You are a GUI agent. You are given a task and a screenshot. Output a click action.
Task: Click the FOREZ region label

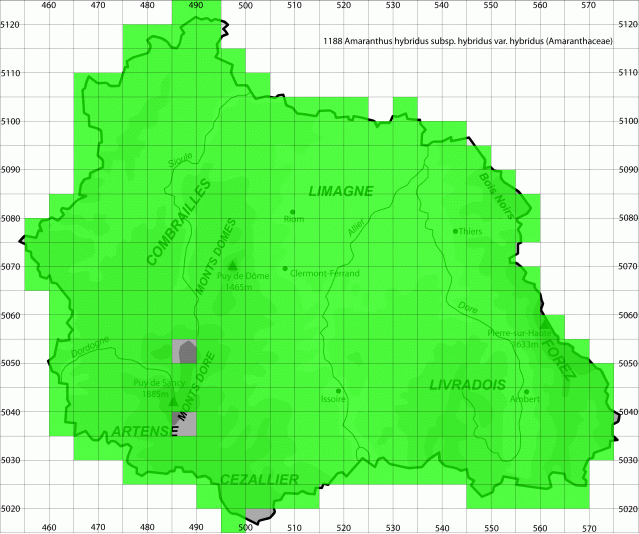pos(560,359)
